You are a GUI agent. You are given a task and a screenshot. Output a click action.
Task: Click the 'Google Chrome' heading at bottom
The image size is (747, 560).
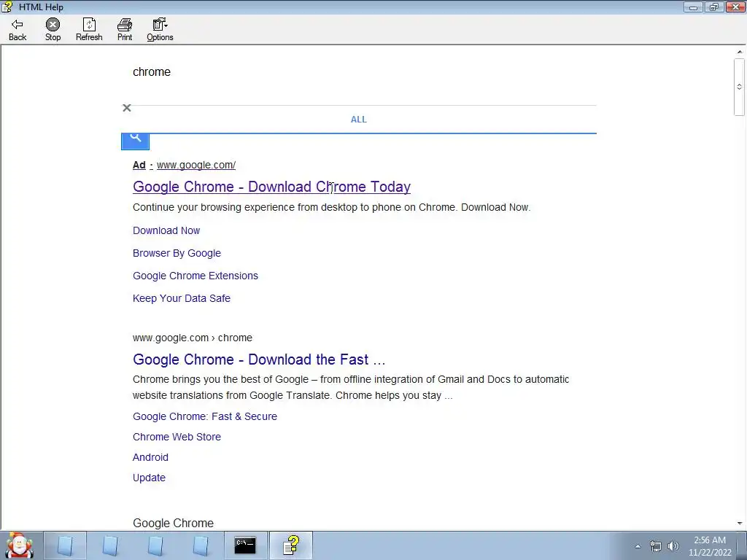[x=174, y=524]
